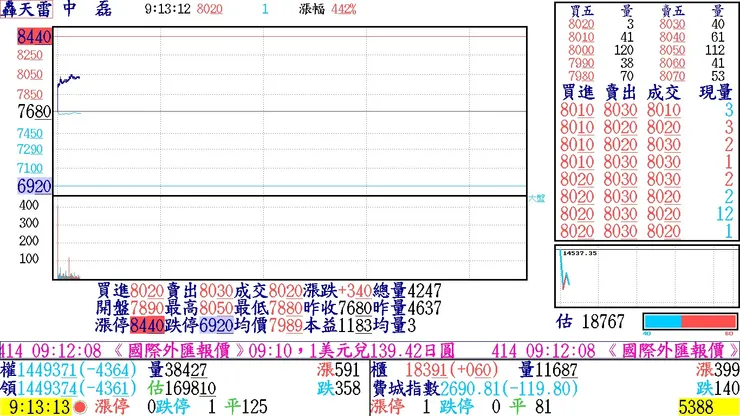Click the 最高 8050 high price field
Screen dimensions: 740x416
pyautogui.click(x=199, y=308)
